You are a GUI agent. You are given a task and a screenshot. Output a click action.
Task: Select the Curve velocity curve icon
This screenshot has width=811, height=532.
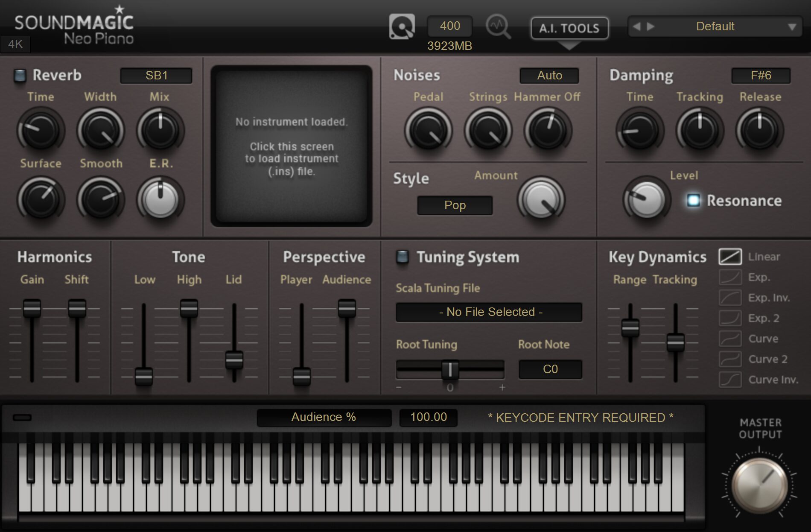pos(730,339)
